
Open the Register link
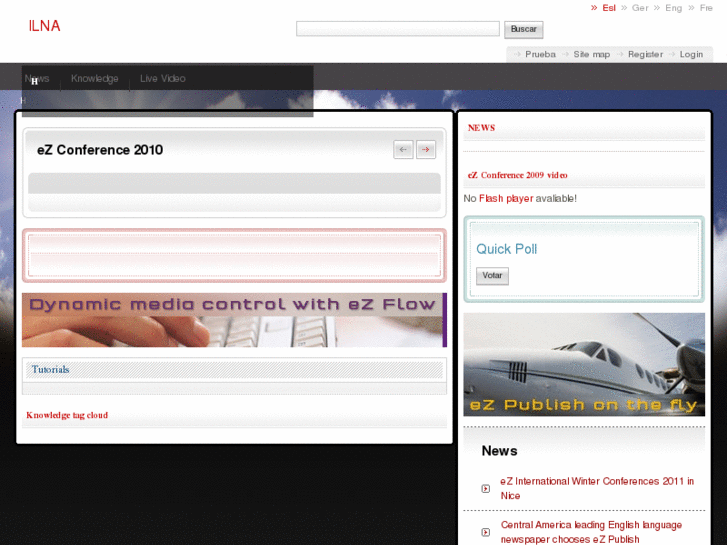(x=645, y=54)
